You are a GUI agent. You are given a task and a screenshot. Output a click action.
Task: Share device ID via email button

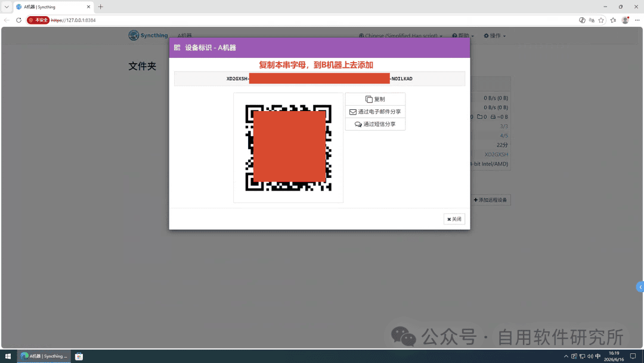click(x=375, y=112)
